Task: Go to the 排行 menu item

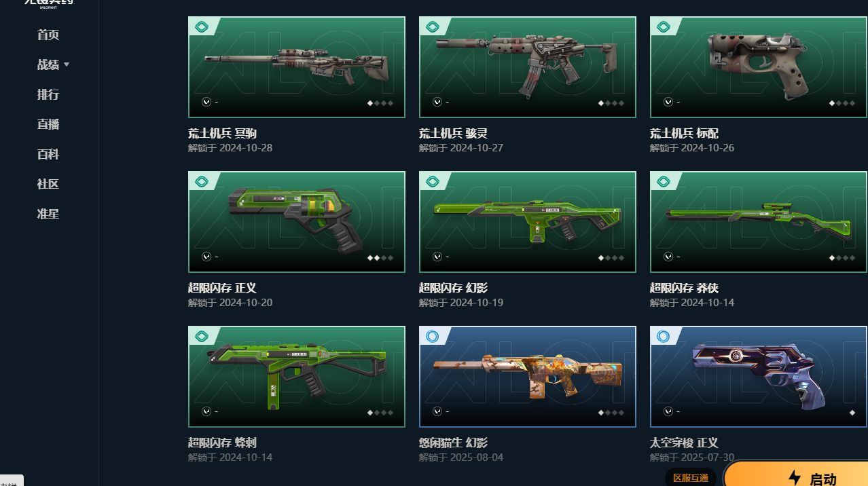Action: (x=48, y=94)
